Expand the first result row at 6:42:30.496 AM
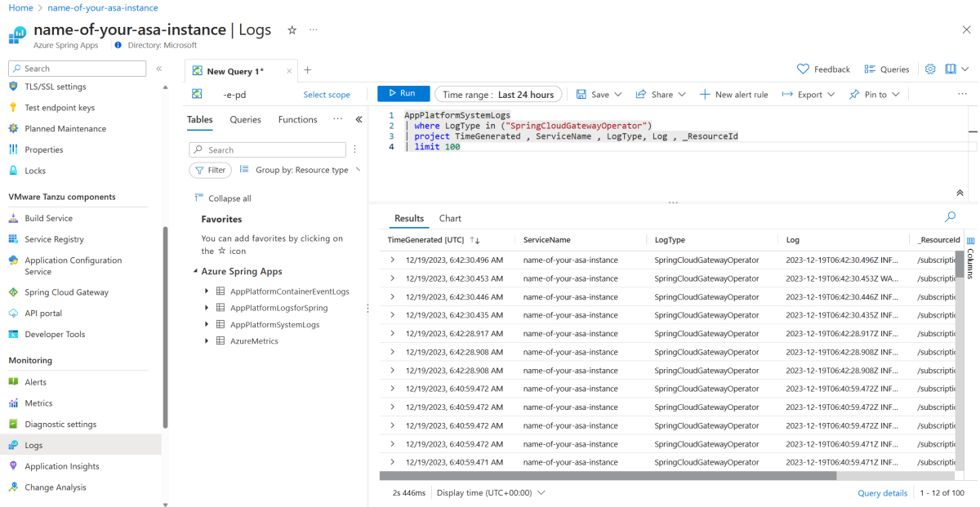The width and height of the screenshot is (980, 507). [x=393, y=260]
